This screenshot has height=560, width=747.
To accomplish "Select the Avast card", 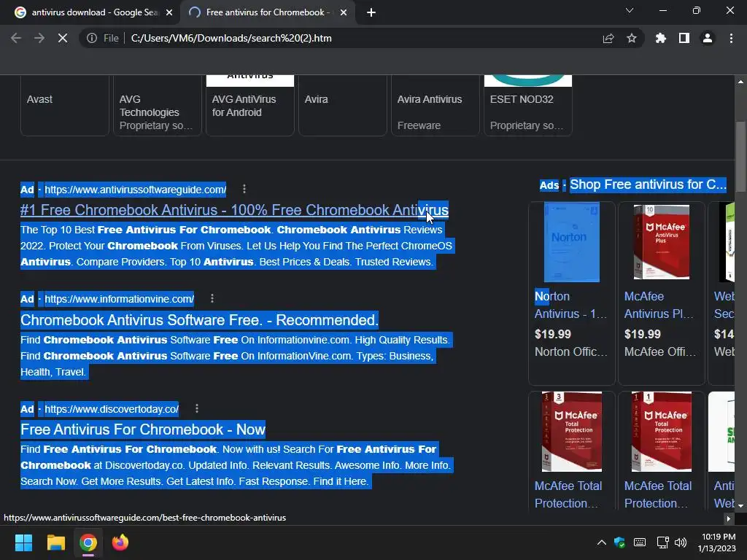I will (x=65, y=106).
